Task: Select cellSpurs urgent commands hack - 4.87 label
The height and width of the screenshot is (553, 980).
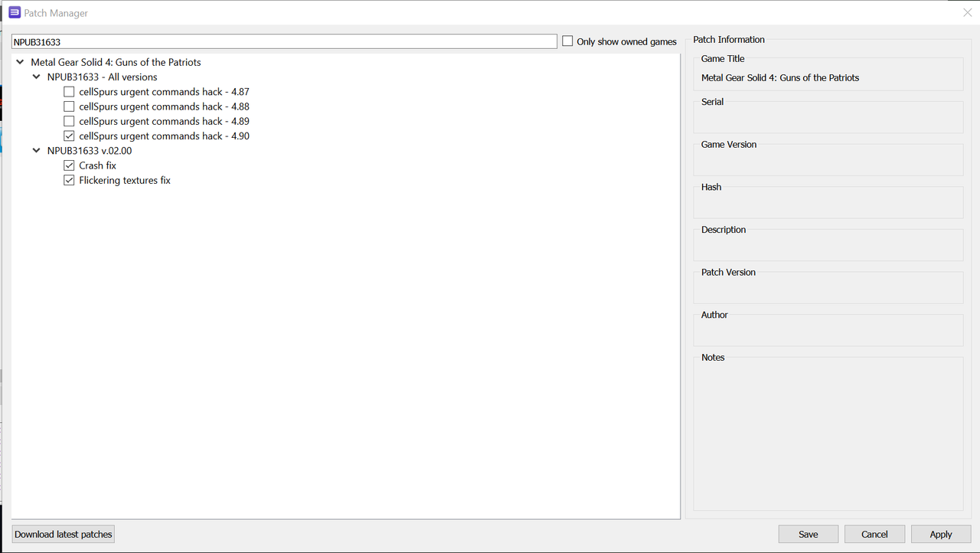Action: click(164, 92)
